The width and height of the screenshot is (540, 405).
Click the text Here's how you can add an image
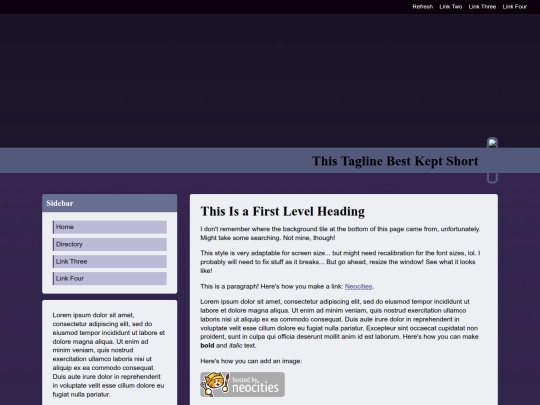click(251, 361)
